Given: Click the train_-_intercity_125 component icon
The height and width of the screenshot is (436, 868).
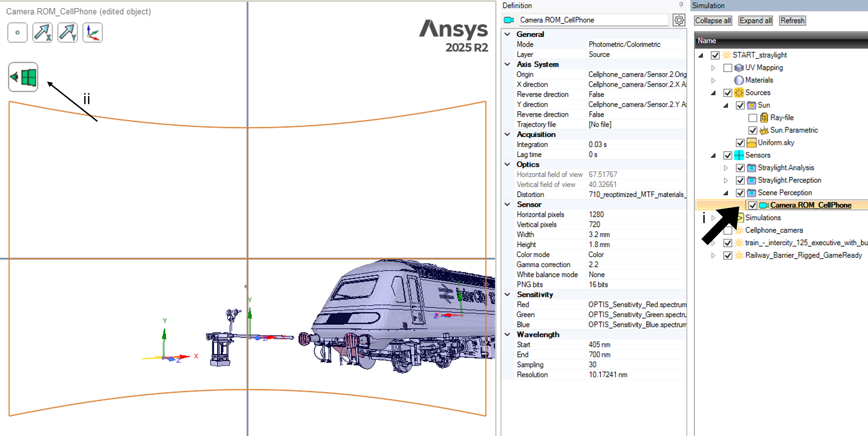Looking at the screenshot, I should (x=739, y=243).
